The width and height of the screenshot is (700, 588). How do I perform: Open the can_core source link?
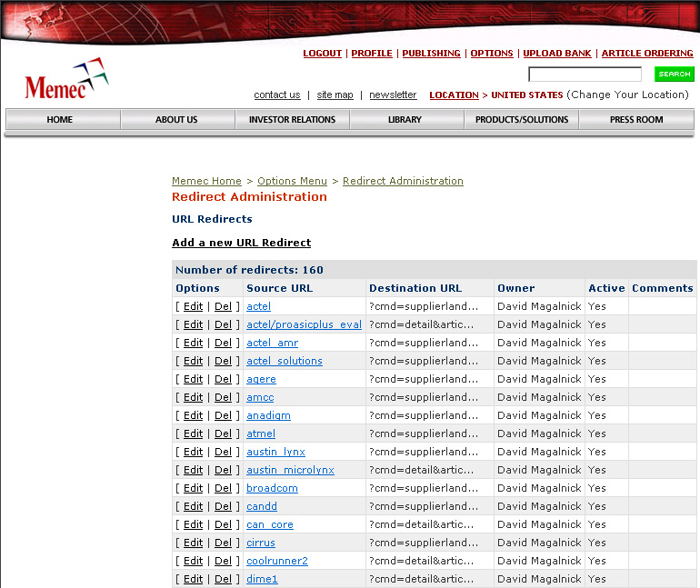point(270,524)
